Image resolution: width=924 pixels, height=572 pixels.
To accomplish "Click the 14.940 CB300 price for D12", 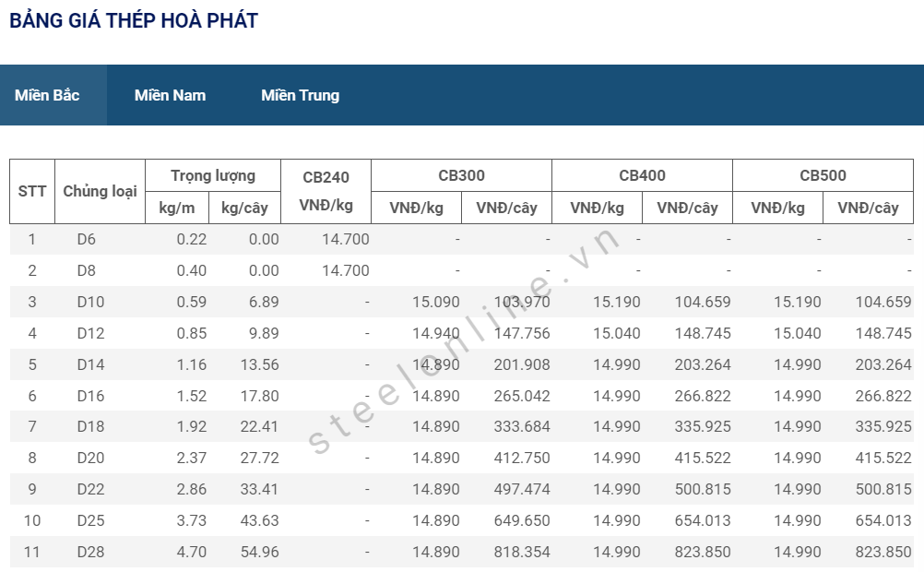I will point(435,333).
